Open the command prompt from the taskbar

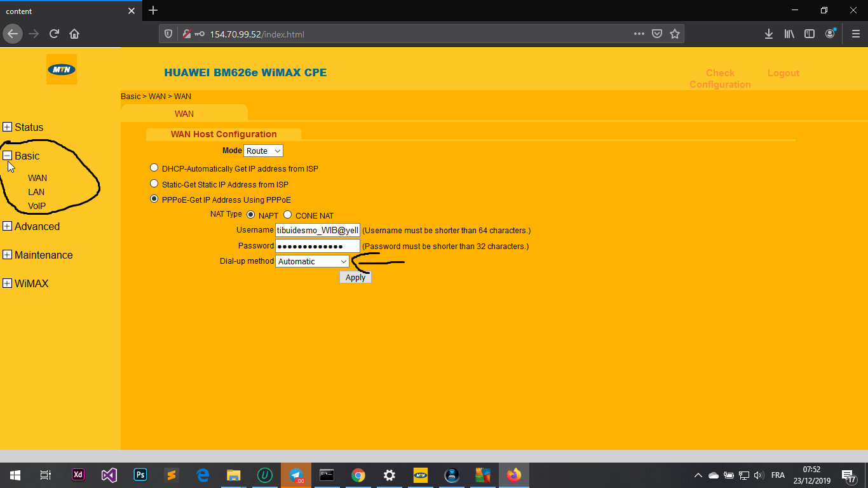pyautogui.click(x=327, y=475)
